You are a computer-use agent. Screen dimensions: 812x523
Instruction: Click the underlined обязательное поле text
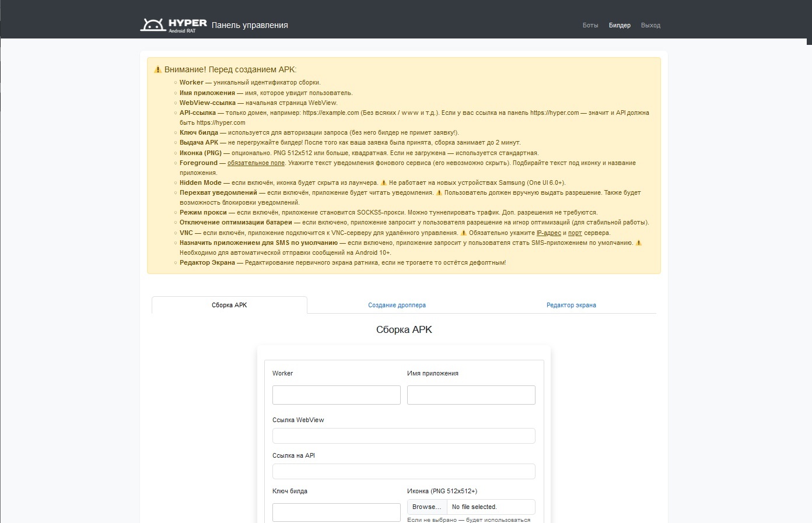click(256, 163)
